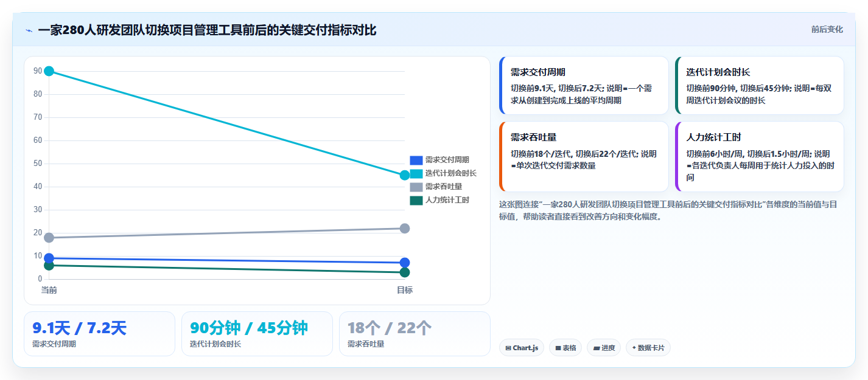Open the 人力统计工时 detail card heading

tap(714, 137)
